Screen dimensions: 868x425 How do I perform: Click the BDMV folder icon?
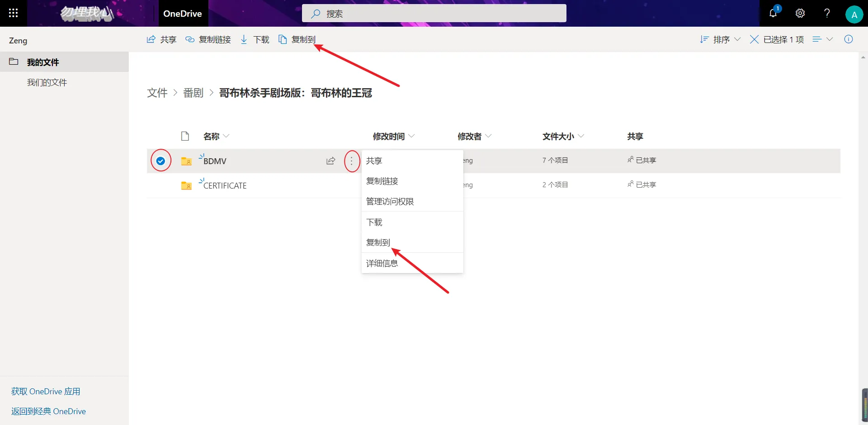click(186, 161)
